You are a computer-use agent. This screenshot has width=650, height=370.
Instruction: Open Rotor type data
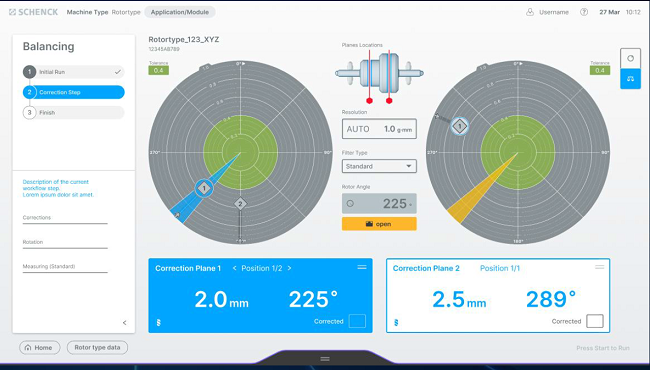pos(97,347)
